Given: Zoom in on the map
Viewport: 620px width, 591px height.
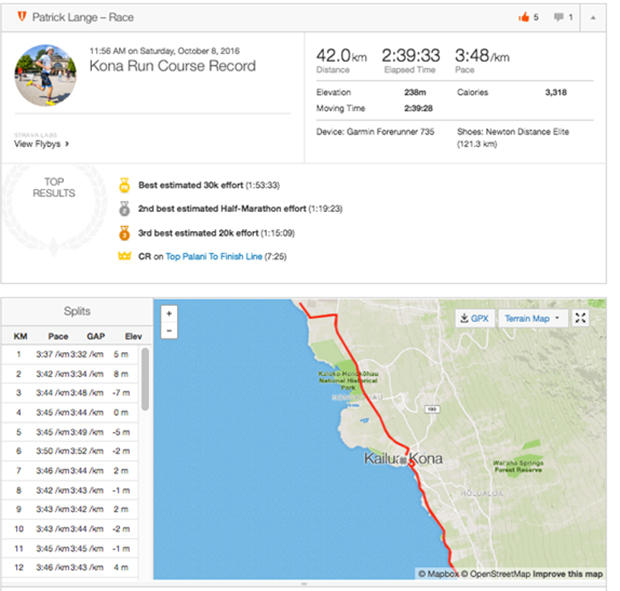Looking at the screenshot, I should [169, 313].
